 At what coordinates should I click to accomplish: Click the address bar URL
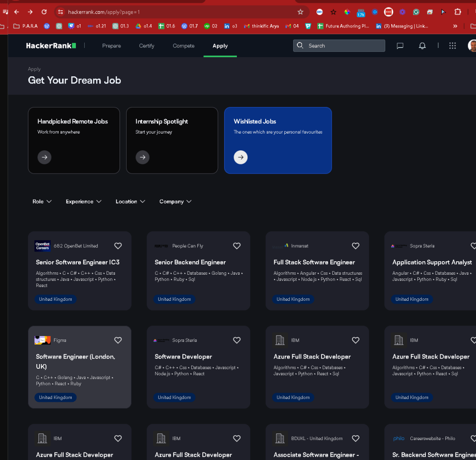[104, 12]
